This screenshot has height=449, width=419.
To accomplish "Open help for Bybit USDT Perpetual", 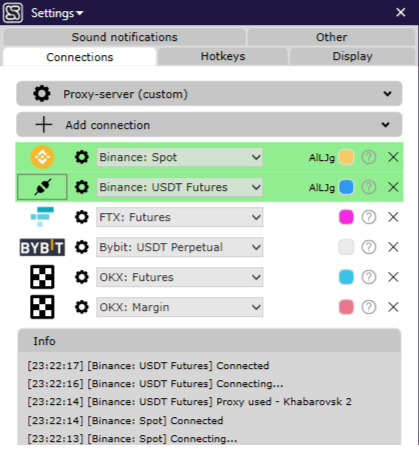I will click(x=369, y=247).
